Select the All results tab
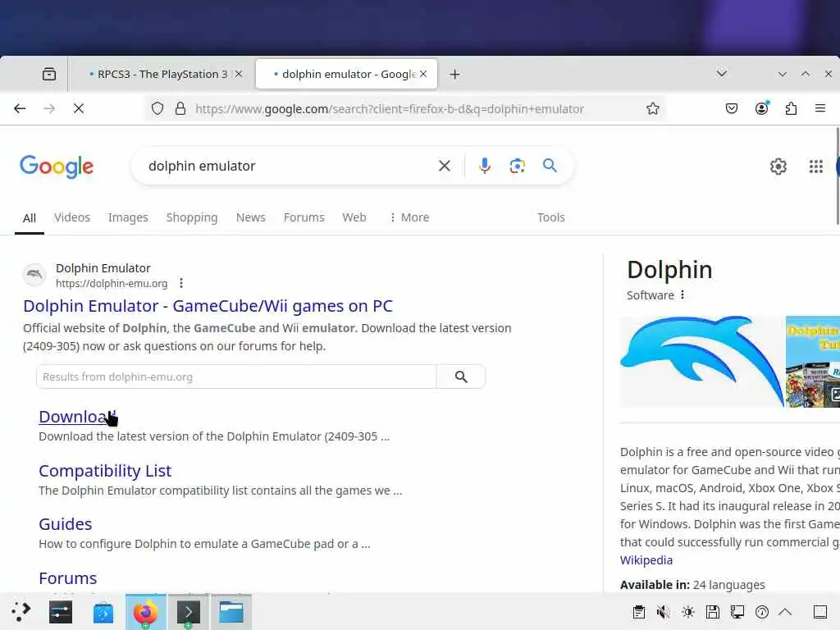The width and height of the screenshot is (840, 630). click(x=30, y=218)
